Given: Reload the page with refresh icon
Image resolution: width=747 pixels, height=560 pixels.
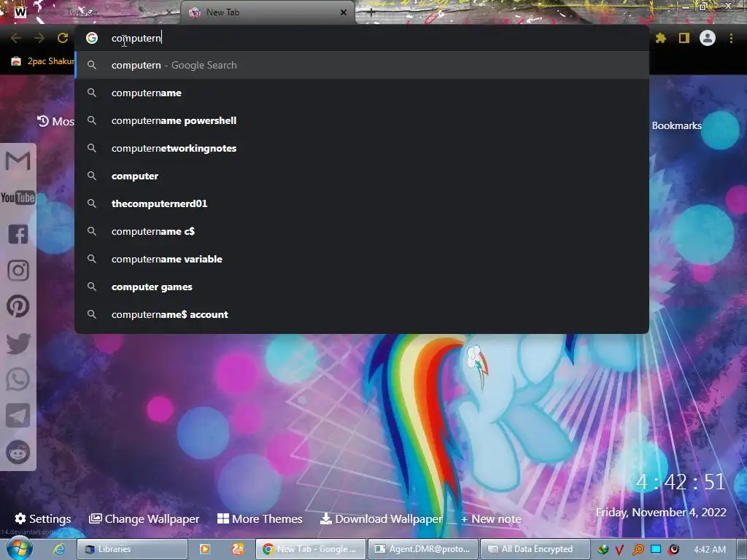Looking at the screenshot, I should [63, 38].
